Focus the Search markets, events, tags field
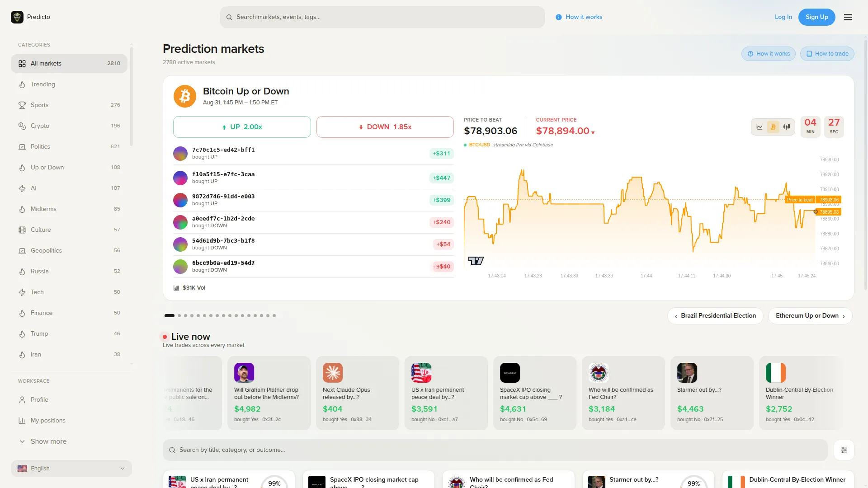This screenshot has height=488, width=868. tap(382, 17)
